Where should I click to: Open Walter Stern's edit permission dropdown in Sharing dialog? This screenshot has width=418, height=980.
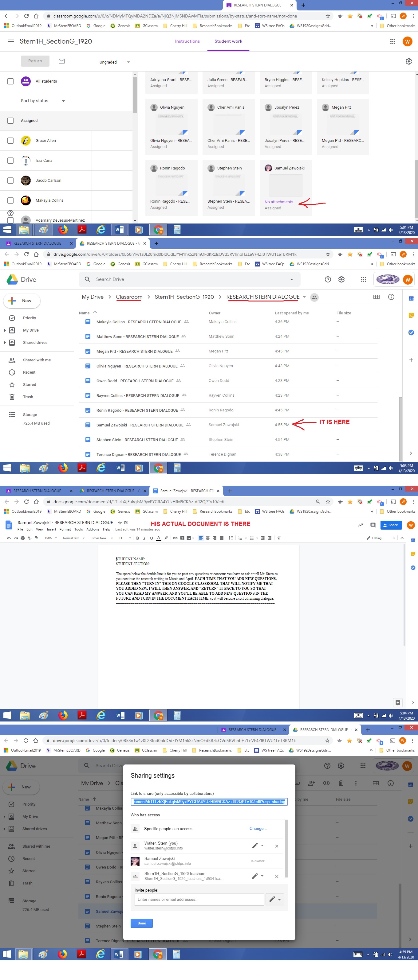pos(258,846)
